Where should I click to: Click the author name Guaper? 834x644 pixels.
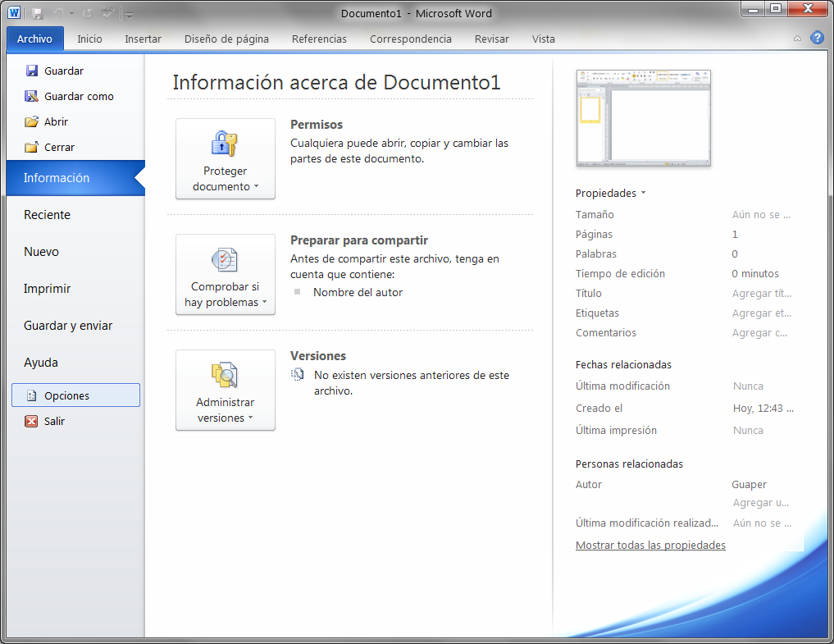749,484
